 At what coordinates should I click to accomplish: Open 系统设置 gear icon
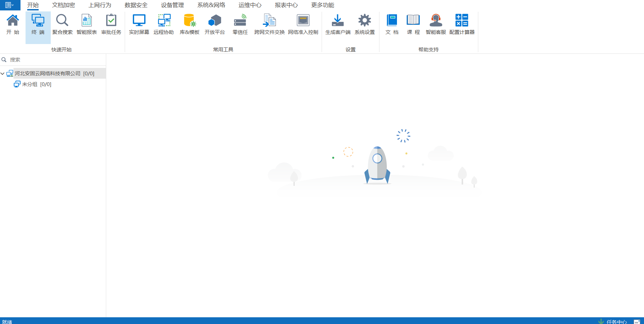click(x=364, y=21)
